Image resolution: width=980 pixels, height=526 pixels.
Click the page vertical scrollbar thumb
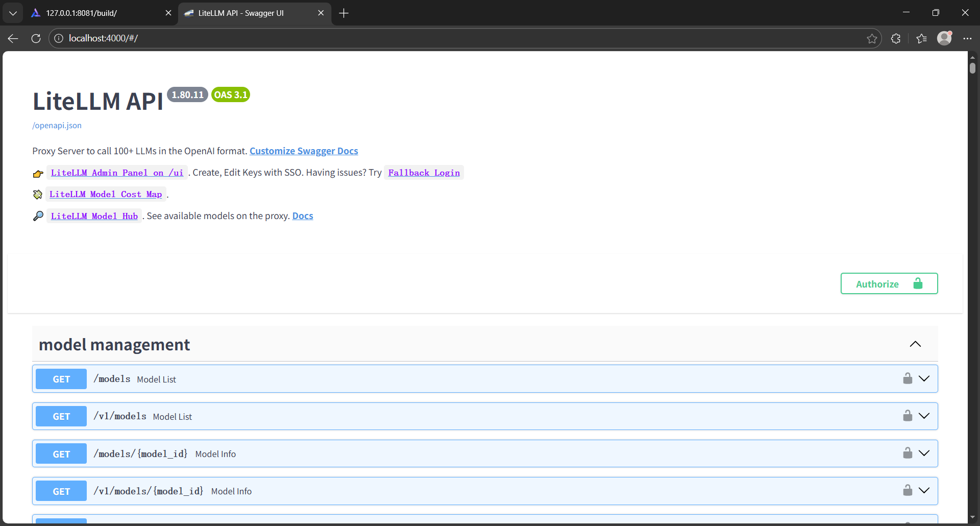click(x=973, y=67)
